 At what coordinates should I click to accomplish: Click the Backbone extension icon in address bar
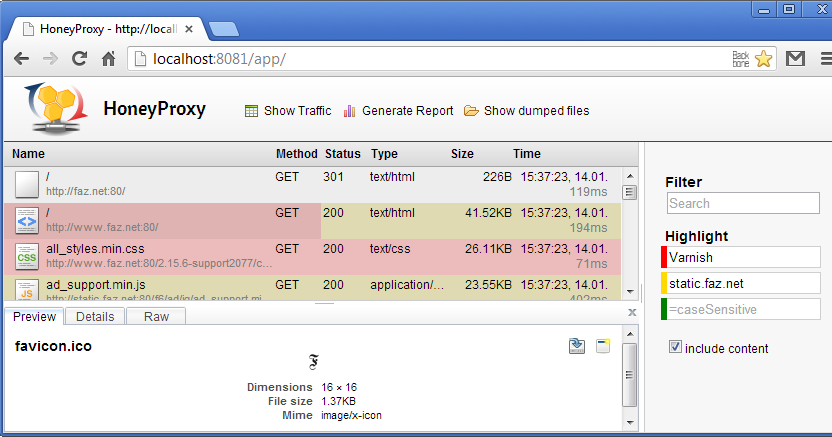pos(741,59)
